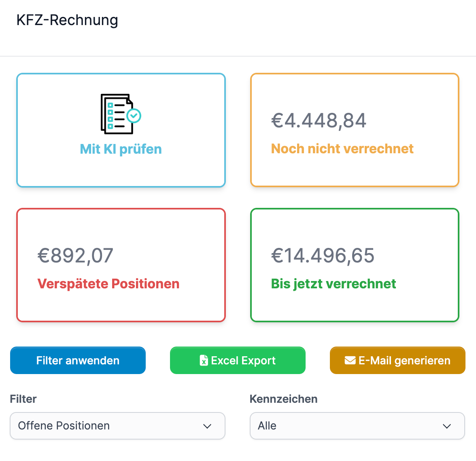Click the envelope icon for e-mail

(350, 360)
